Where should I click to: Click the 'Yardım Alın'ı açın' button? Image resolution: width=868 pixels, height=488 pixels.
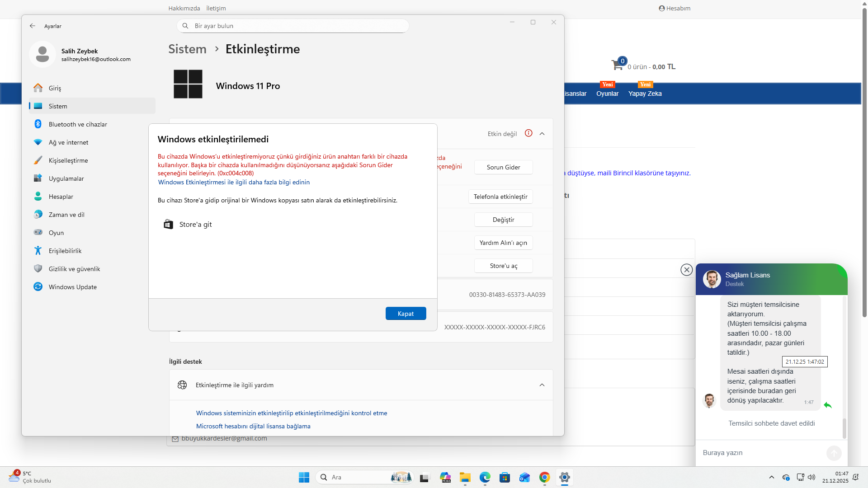tap(503, 243)
